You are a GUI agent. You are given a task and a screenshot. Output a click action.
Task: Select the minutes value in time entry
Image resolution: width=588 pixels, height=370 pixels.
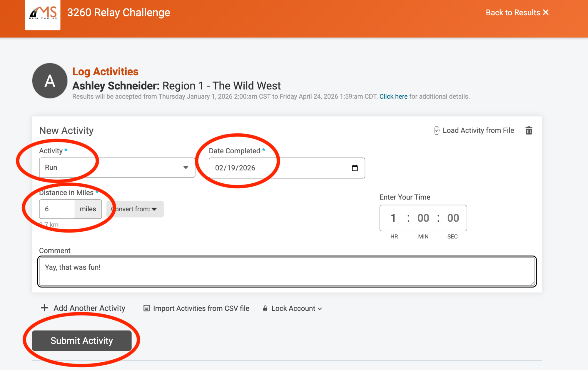pyautogui.click(x=423, y=218)
